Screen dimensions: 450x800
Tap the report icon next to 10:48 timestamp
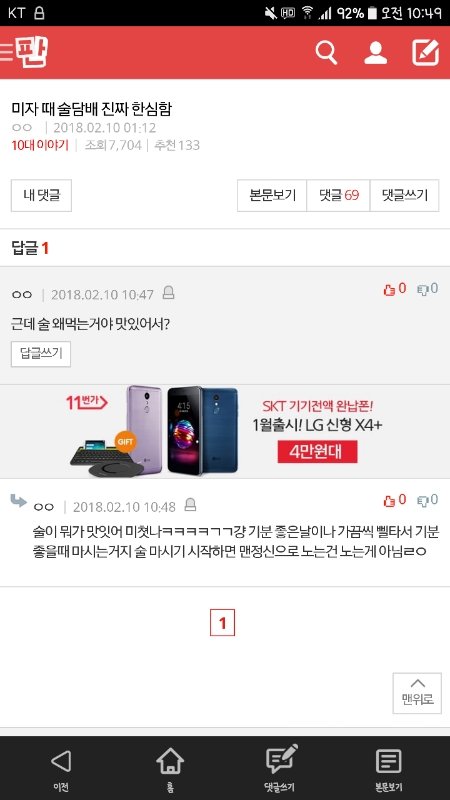[190, 505]
